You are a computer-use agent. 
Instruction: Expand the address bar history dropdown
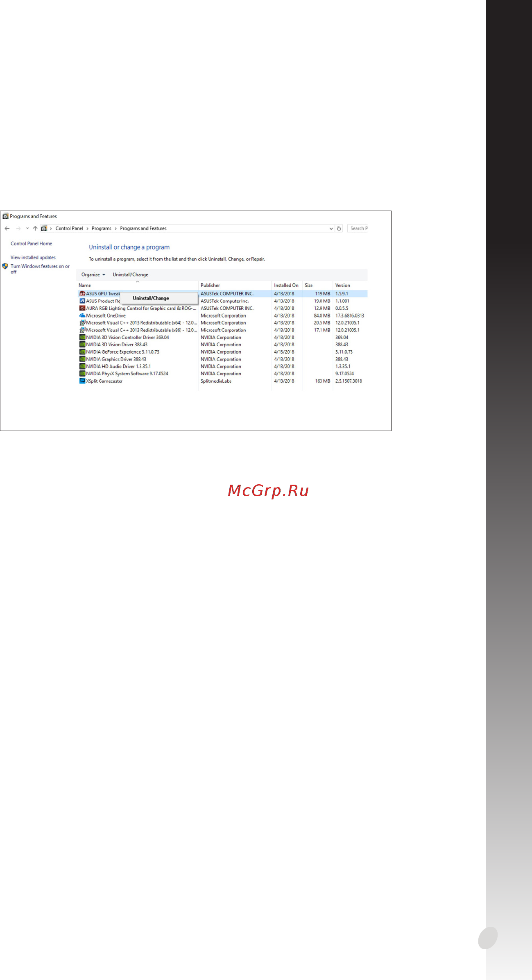tap(331, 229)
